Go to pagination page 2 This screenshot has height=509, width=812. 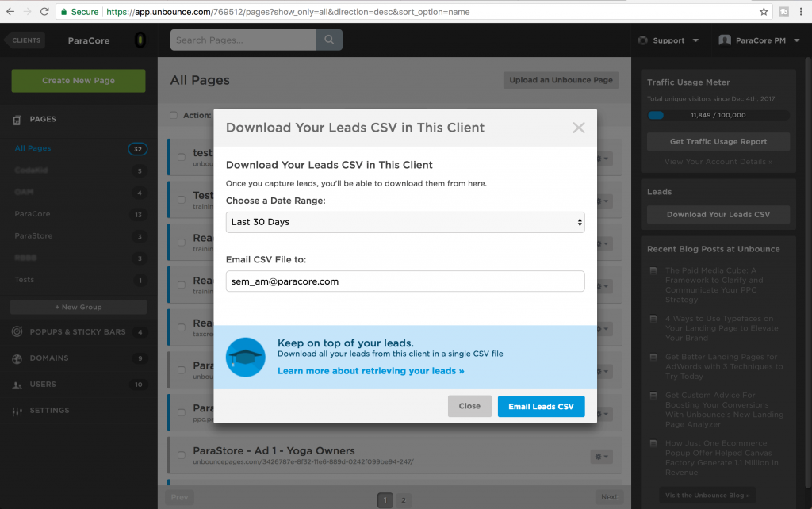[x=404, y=500]
